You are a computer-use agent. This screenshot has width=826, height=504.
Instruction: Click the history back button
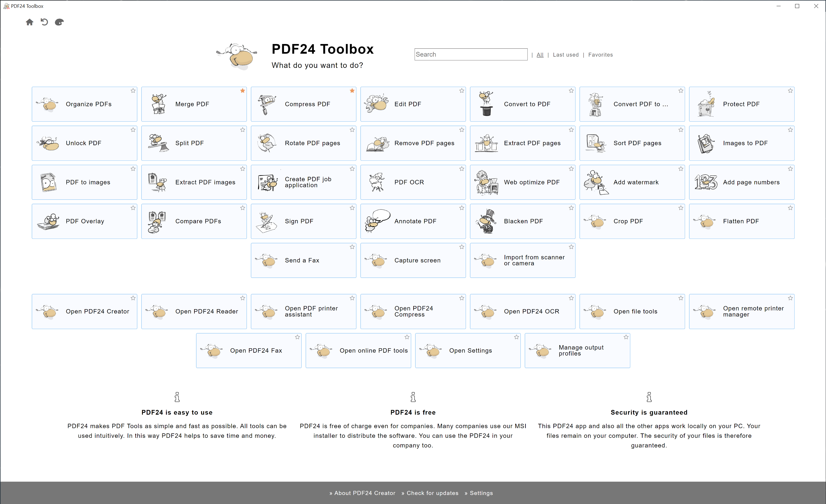(44, 22)
